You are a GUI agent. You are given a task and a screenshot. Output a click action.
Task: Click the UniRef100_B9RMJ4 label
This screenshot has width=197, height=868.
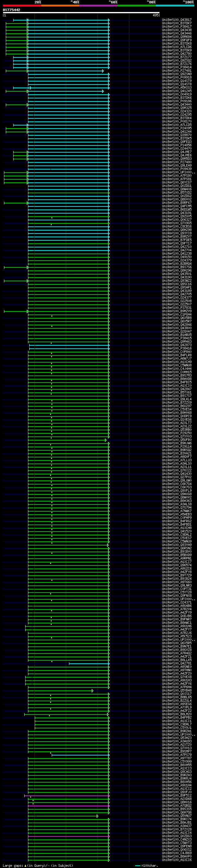(x=177, y=778)
